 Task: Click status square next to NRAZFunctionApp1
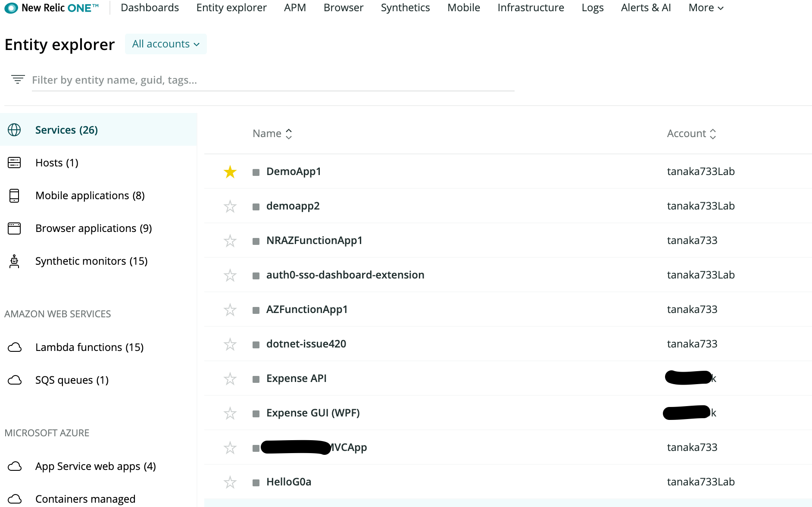[x=256, y=241]
